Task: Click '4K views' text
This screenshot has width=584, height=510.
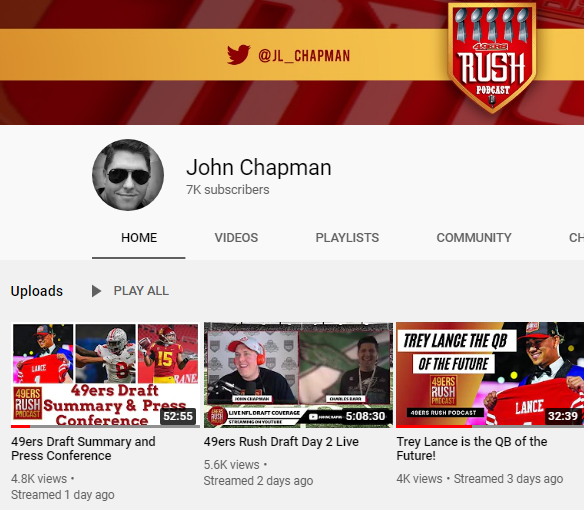Action: pyautogui.click(x=419, y=479)
